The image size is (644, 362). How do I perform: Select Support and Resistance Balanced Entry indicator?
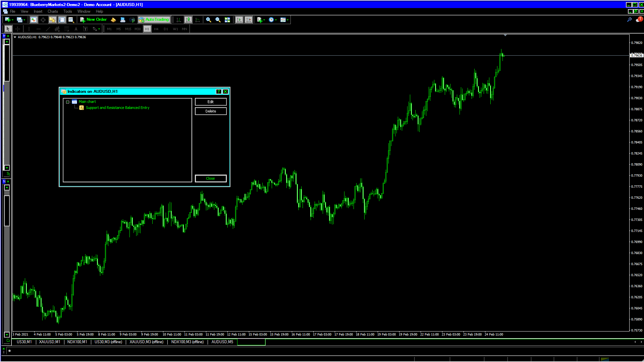point(117,108)
